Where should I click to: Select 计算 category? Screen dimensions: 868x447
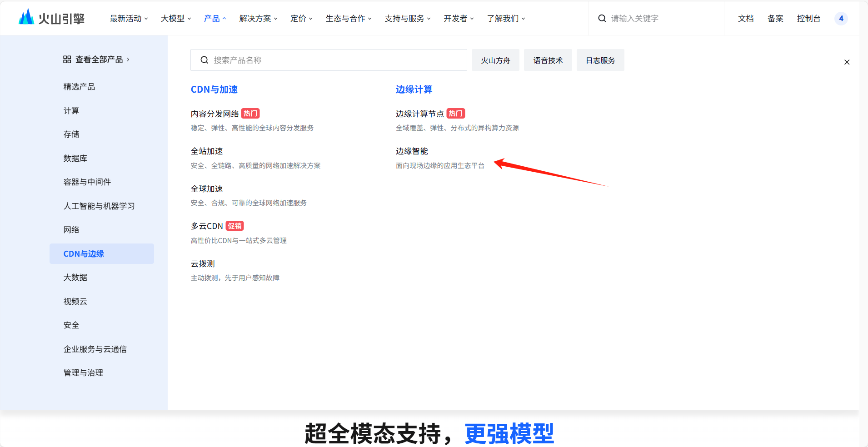[x=71, y=111]
